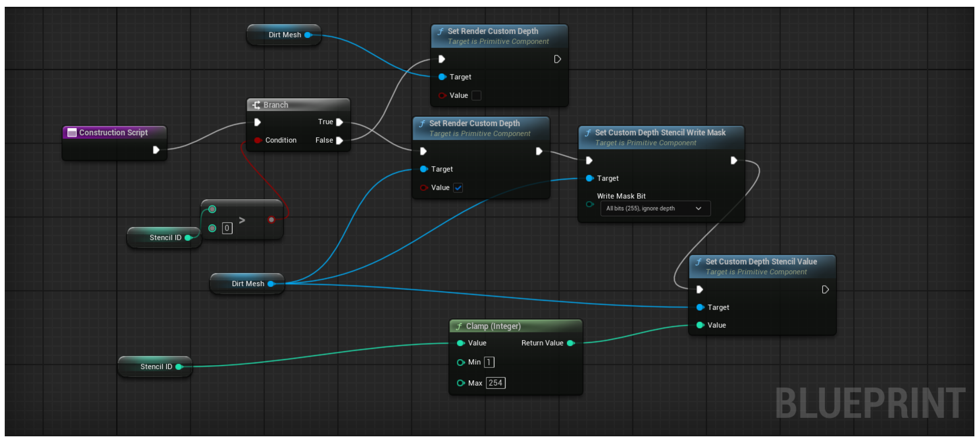Click the Write Mask Bit input pin
980x444 pixels.
coord(590,204)
